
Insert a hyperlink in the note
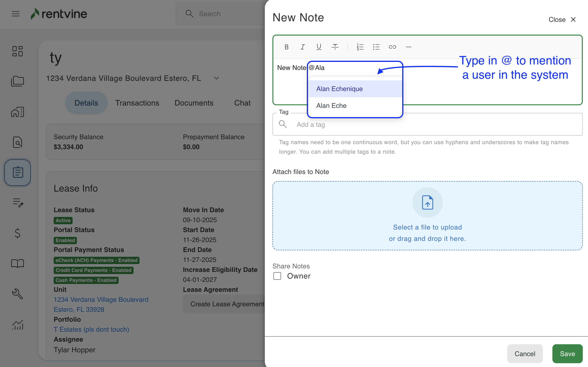pyautogui.click(x=392, y=47)
